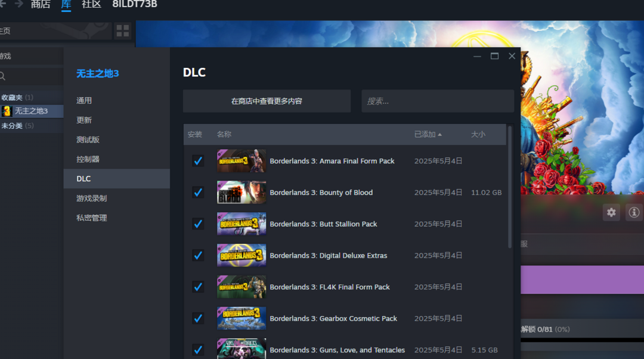The height and width of the screenshot is (359, 644).
Task: Click 在商店中查看更多内容 button
Action: point(267,101)
